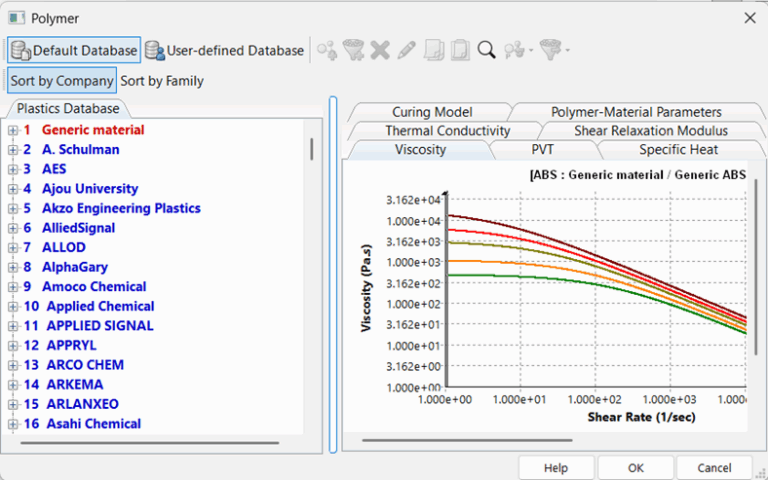Viewport: 768px width, 480px height.
Task: Expand the Generic material node
Action: pos(13,130)
